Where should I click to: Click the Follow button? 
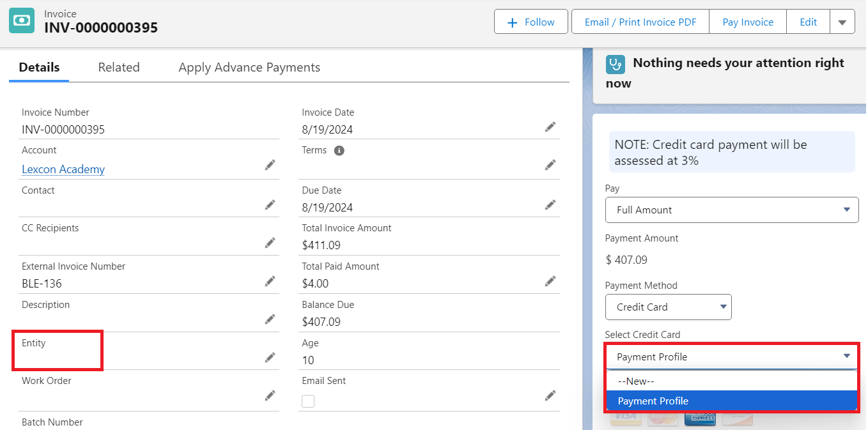[x=531, y=22]
